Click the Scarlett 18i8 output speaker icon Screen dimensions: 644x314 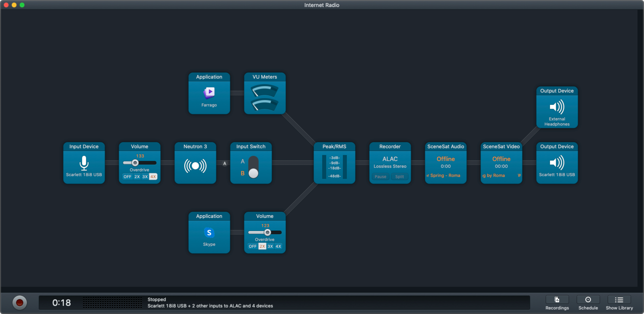pyautogui.click(x=557, y=162)
